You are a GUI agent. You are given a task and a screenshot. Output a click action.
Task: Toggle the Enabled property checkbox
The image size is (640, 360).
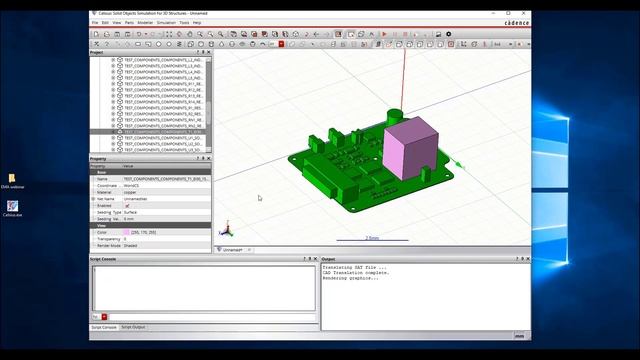pos(127,206)
